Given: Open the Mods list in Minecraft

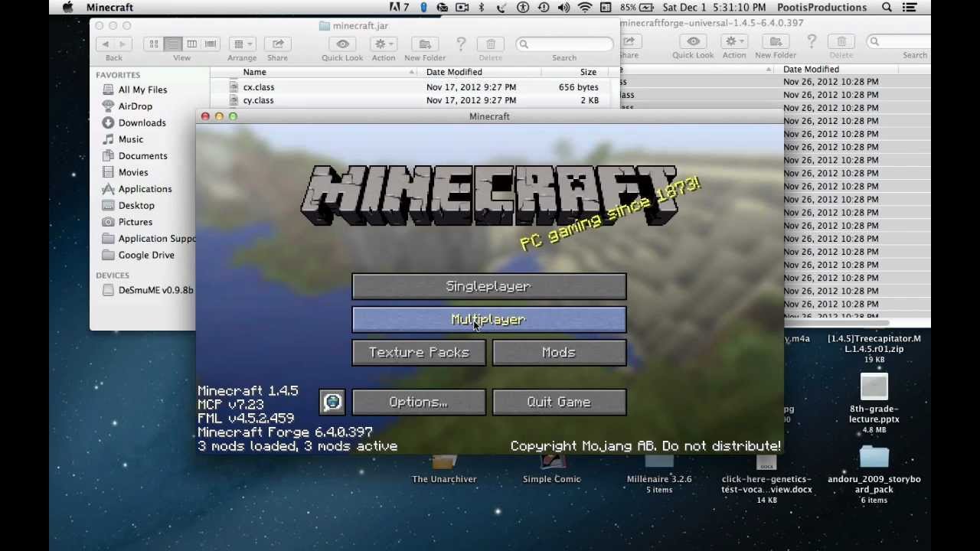Looking at the screenshot, I should [x=559, y=353].
